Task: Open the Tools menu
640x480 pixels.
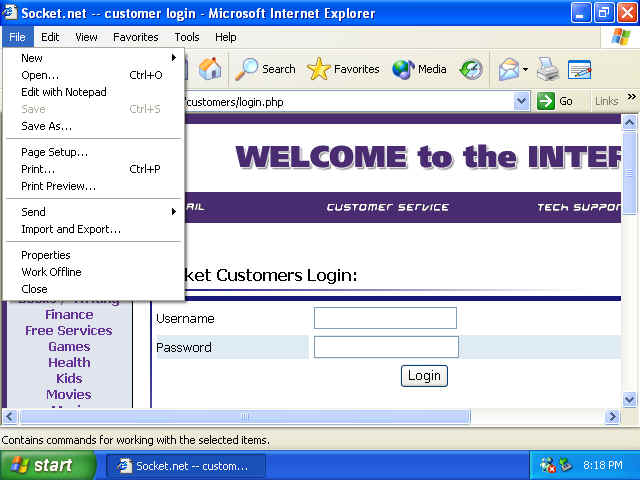Action: point(187,37)
